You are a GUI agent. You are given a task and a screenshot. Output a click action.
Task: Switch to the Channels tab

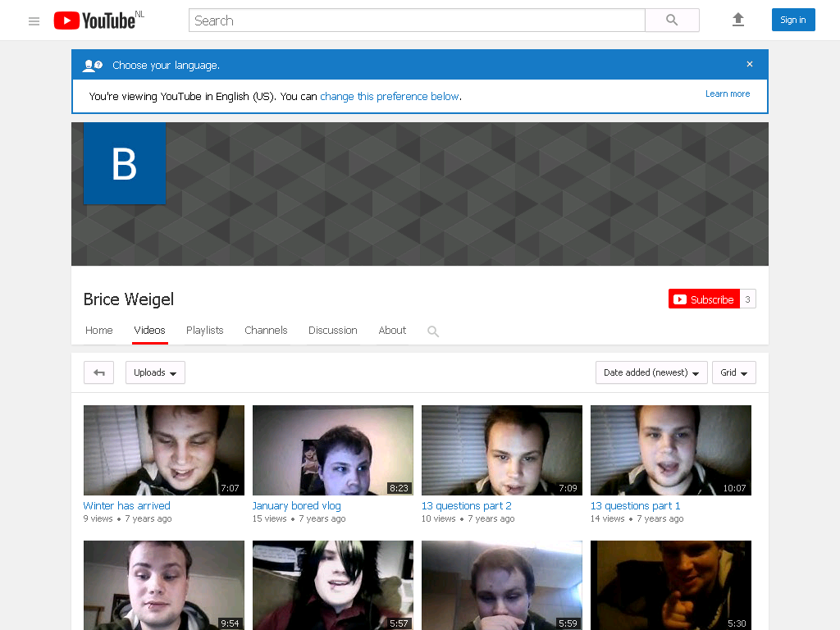pyautogui.click(x=266, y=330)
